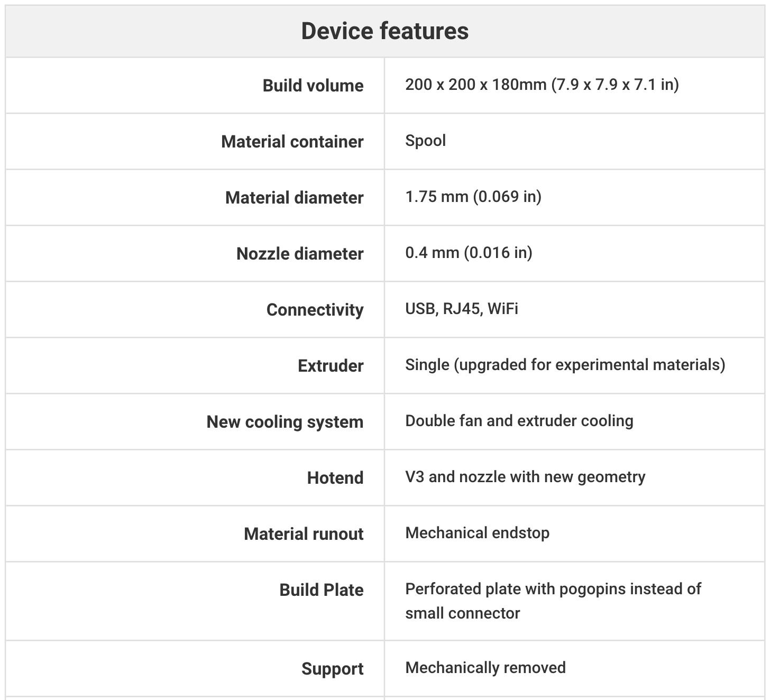Click the Build volume row label
Image resolution: width=771 pixels, height=700 pixels.
point(313,86)
